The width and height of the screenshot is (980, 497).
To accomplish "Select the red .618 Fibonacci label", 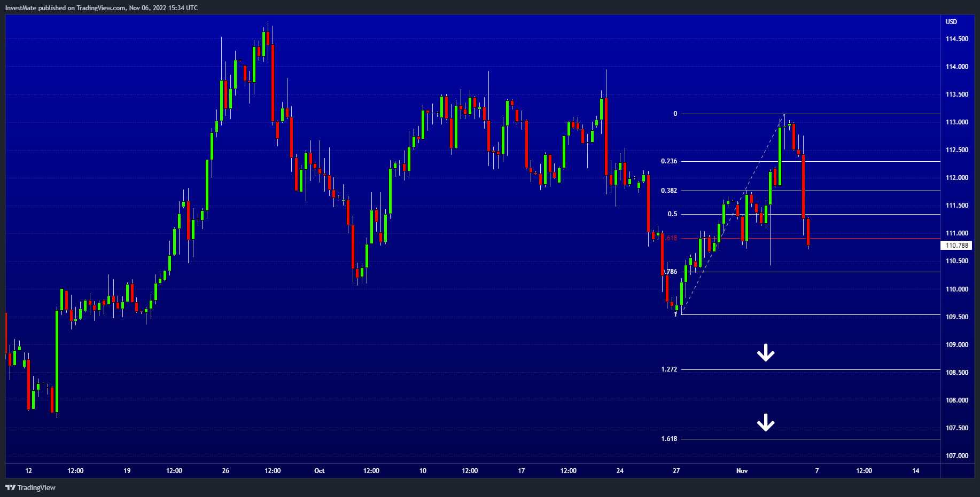I will click(x=672, y=238).
